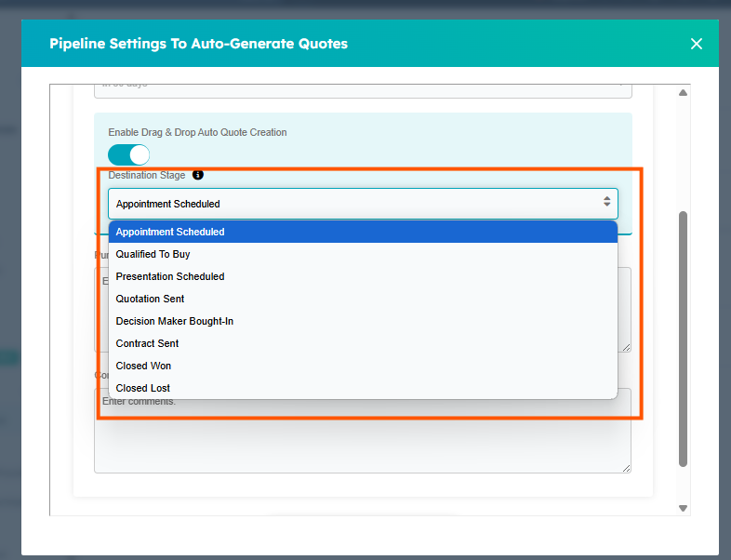The height and width of the screenshot is (560, 731).
Task: Choose Qualified To Buy stage option
Action: [x=363, y=254]
